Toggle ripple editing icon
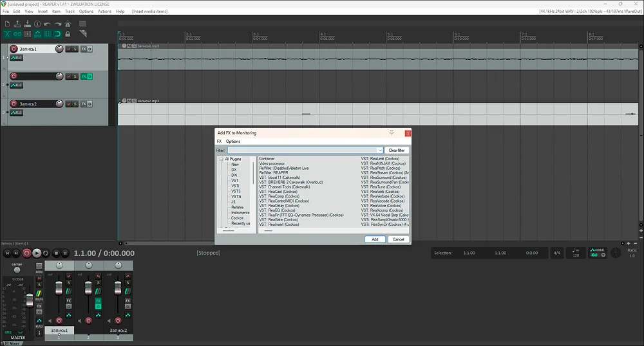644x346 pixels. point(28,34)
